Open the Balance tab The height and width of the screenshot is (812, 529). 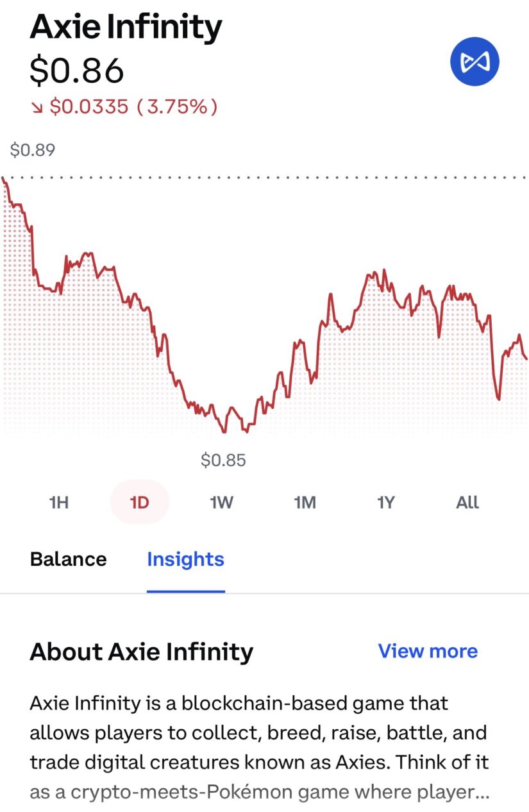[x=68, y=559]
